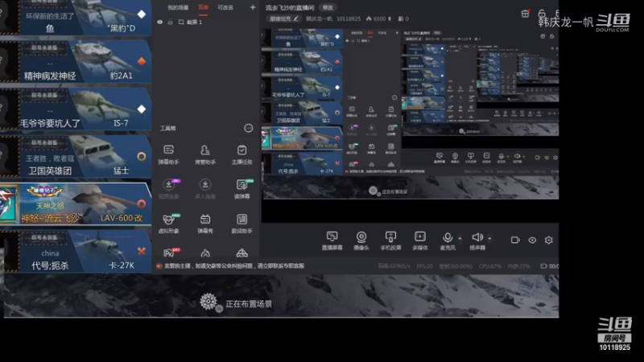Open the PK tool with red badge
The image size is (644, 362).
pyautogui.click(x=170, y=253)
